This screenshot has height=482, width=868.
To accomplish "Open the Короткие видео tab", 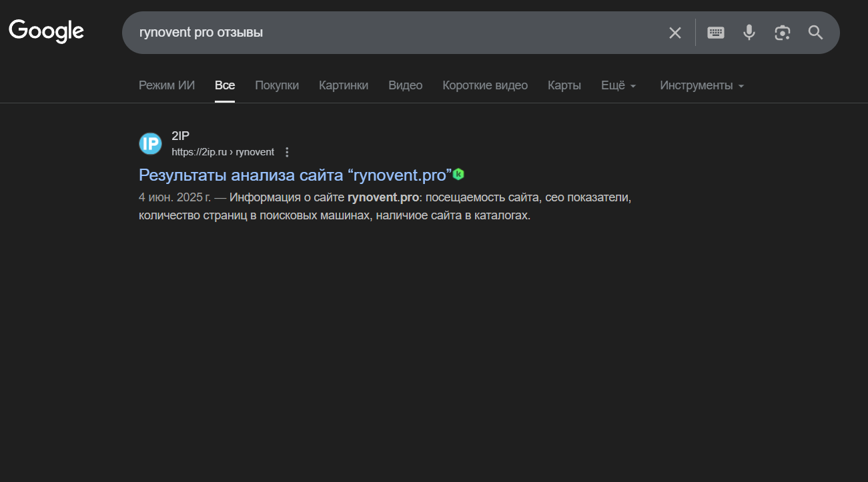I will [x=485, y=85].
